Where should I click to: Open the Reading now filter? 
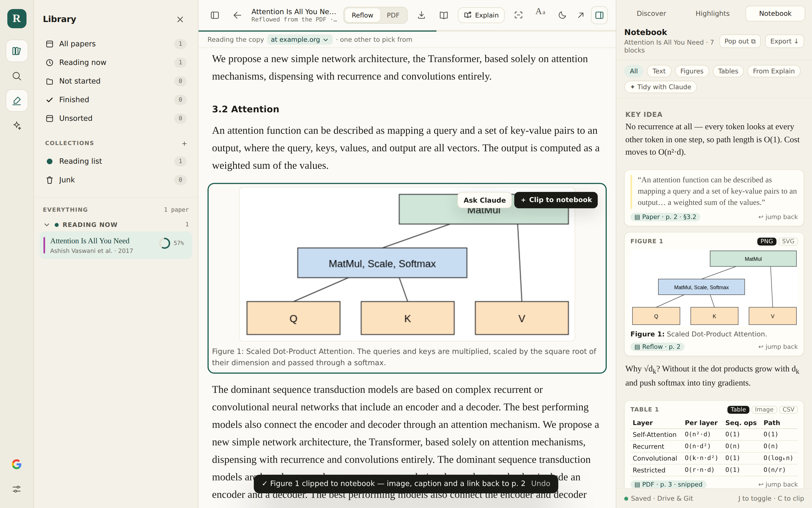(x=116, y=62)
